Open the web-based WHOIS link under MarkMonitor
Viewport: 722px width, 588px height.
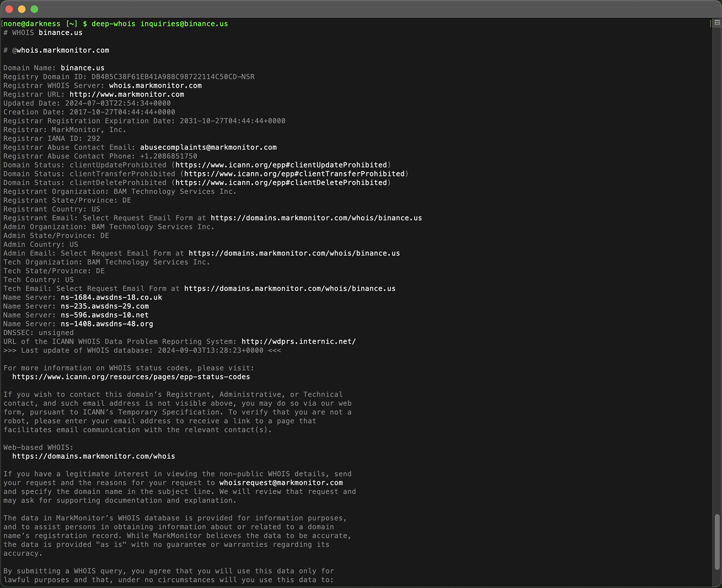(x=93, y=456)
